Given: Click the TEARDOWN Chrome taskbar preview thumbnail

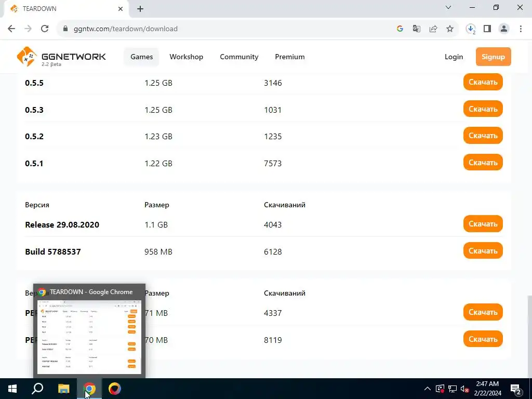Looking at the screenshot, I should pos(89,337).
